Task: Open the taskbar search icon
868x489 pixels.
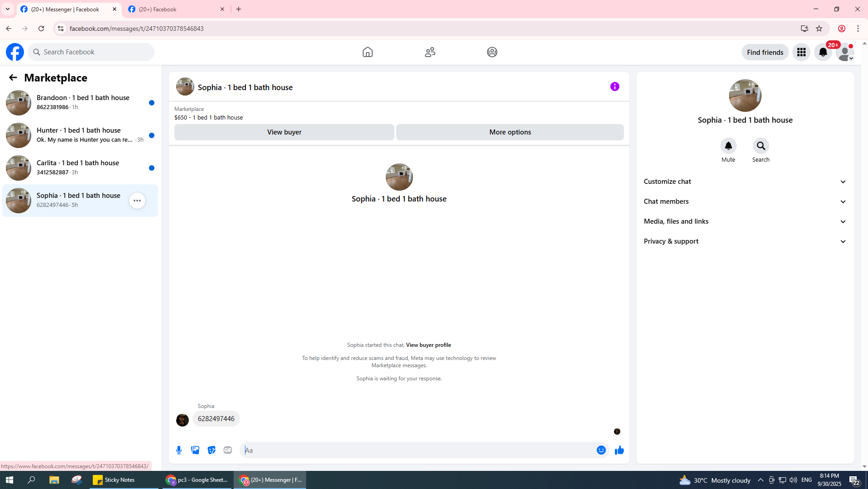Action: click(x=31, y=480)
